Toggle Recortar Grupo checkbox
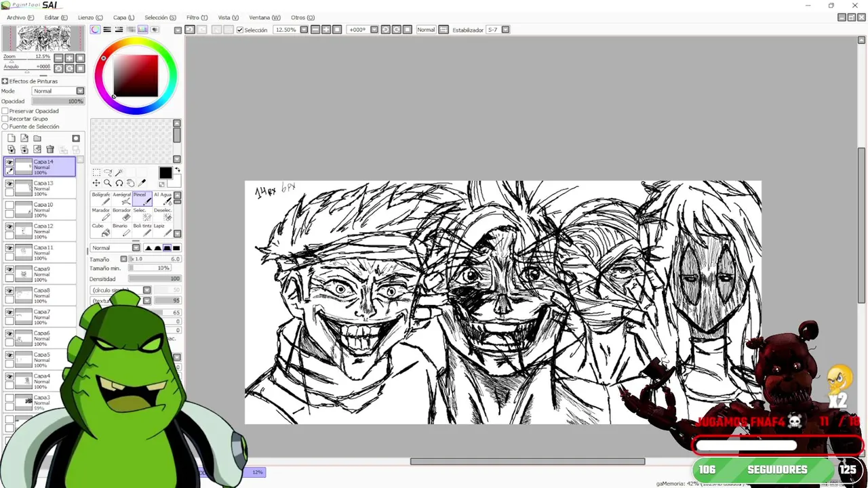Viewport: 868px width, 488px height. pyautogui.click(x=5, y=119)
